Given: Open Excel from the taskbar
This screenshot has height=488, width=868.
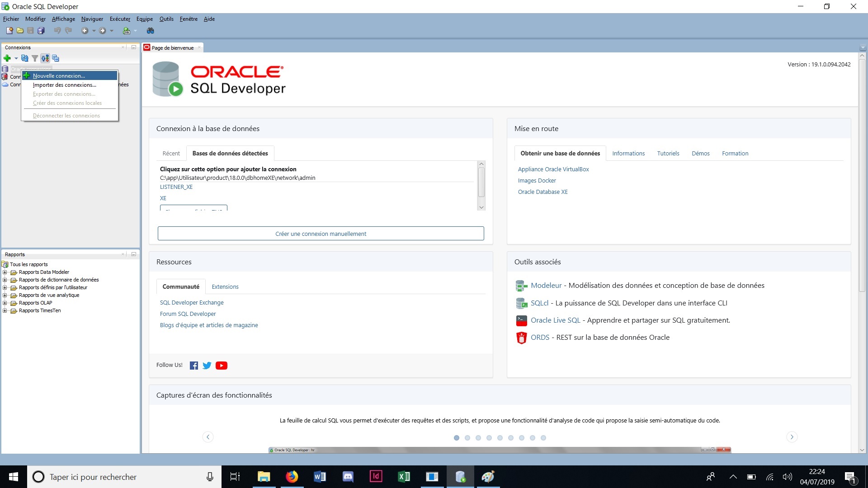Looking at the screenshot, I should tap(404, 477).
